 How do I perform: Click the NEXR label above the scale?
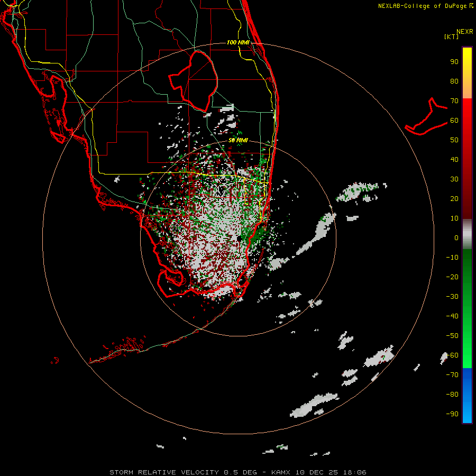point(465,32)
